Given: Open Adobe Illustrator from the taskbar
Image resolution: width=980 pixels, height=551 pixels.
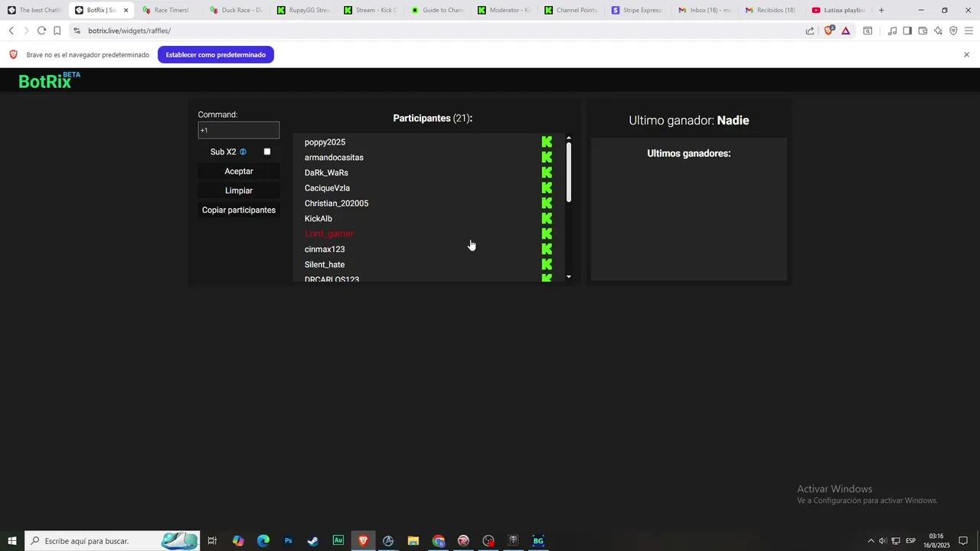Looking at the screenshot, I should pos(338,541).
